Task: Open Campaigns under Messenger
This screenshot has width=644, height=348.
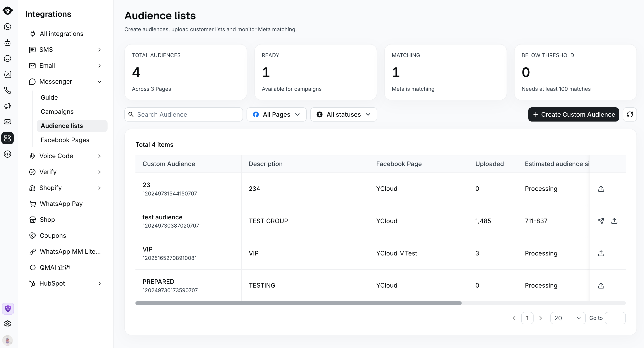Action: pyautogui.click(x=72, y=112)
